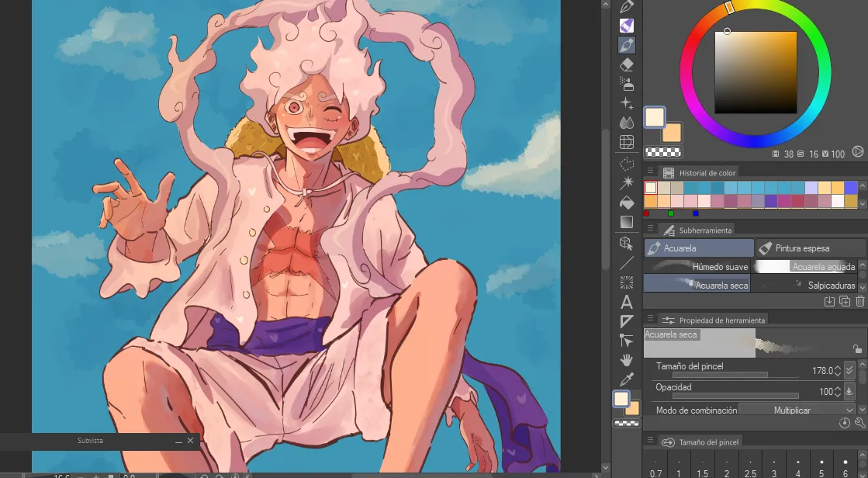Select the Hand move tool
This screenshot has height=478, width=868.
(627, 361)
